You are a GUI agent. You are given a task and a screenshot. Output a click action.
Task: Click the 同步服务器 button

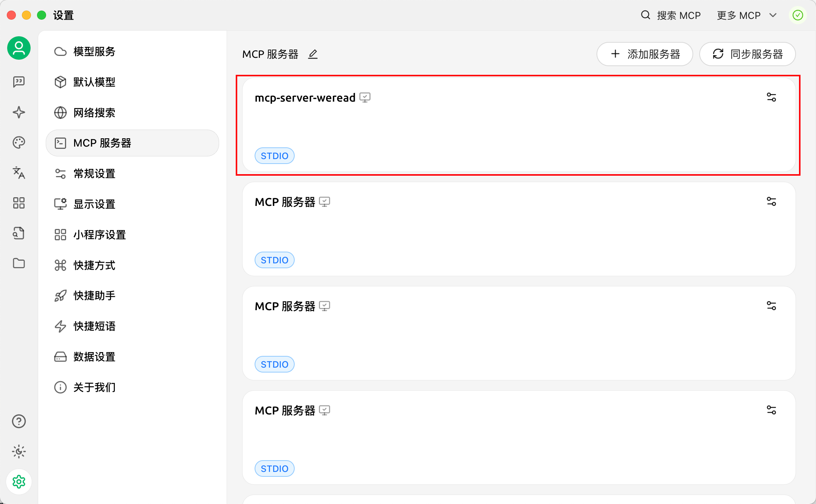click(x=747, y=54)
